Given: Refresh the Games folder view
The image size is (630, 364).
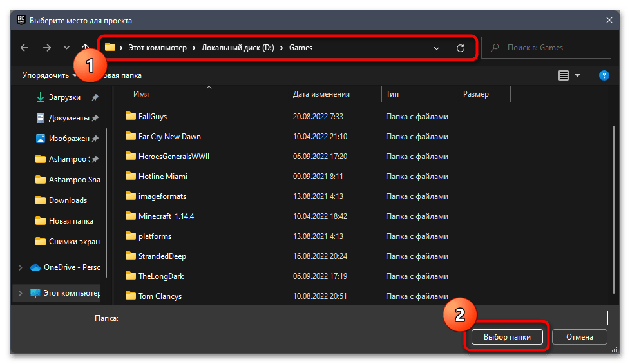Looking at the screenshot, I should (x=460, y=48).
